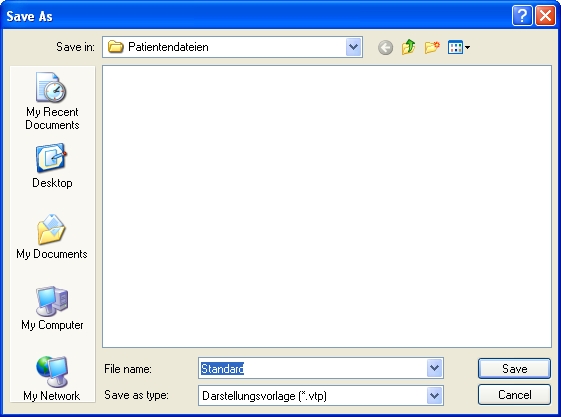The height and width of the screenshot is (417, 561).
Task: Click the Help question mark button
Action: point(522,16)
